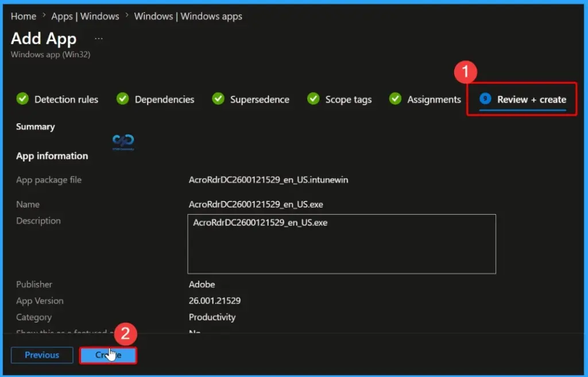588x377 pixels.
Task: Select the AcroRdrDC2600121529_en_US.intunewin package file value
Action: point(268,180)
